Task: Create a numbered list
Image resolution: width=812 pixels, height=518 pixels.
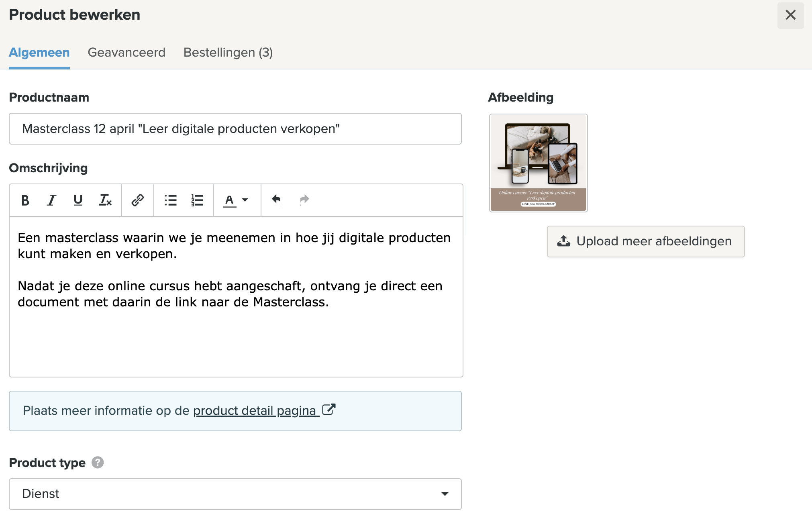Action: pyautogui.click(x=197, y=200)
